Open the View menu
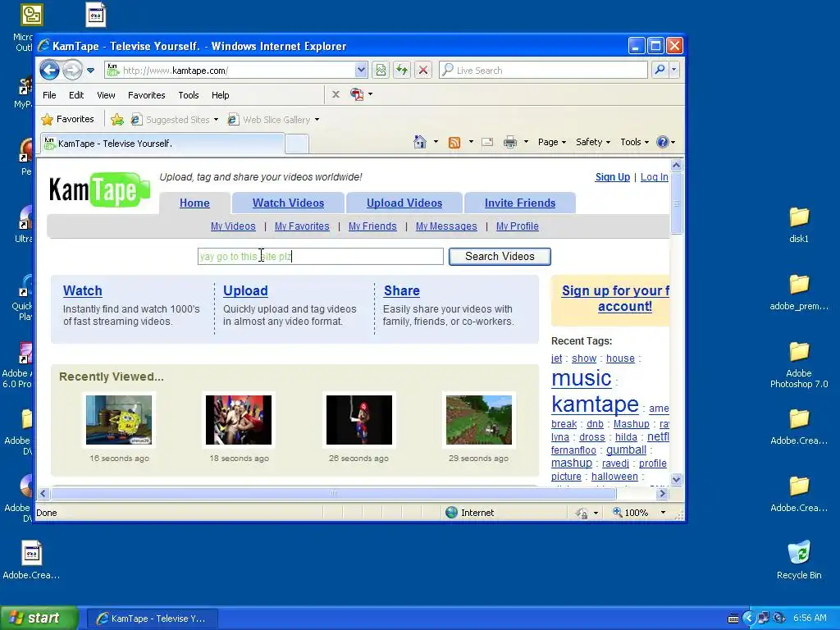This screenshot has height=630, width=840. click(x=106, y=95)
